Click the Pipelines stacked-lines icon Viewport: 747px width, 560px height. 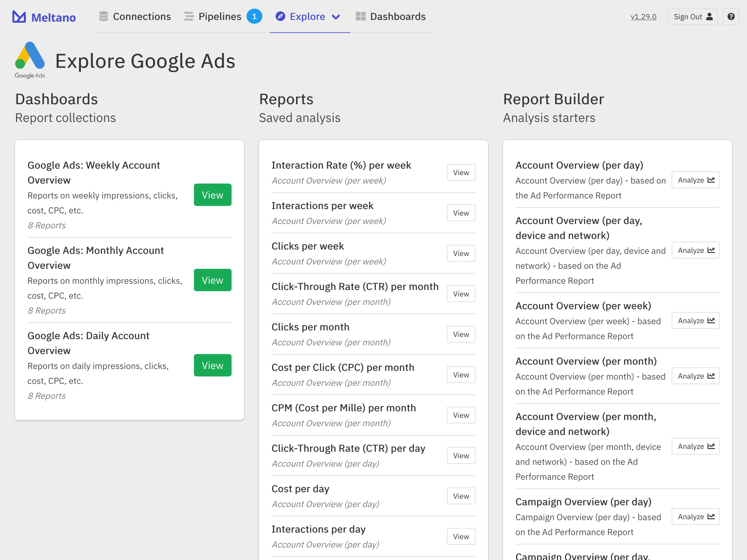(189, 16)
